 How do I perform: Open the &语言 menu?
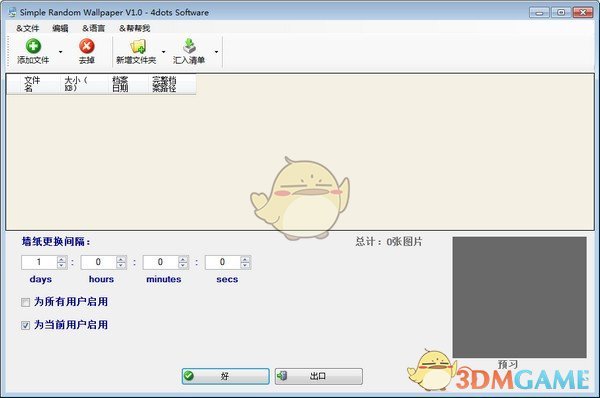click(93, 28)
